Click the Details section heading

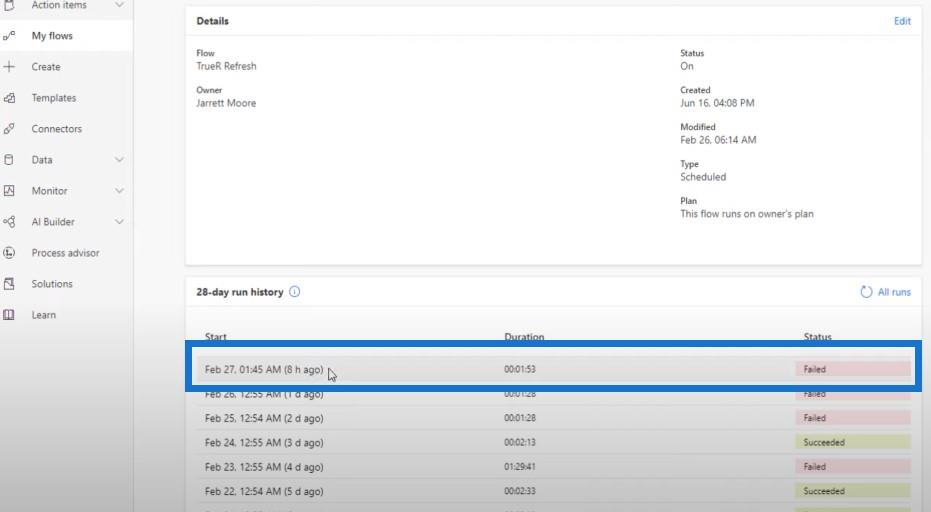[x=213, y=21]
